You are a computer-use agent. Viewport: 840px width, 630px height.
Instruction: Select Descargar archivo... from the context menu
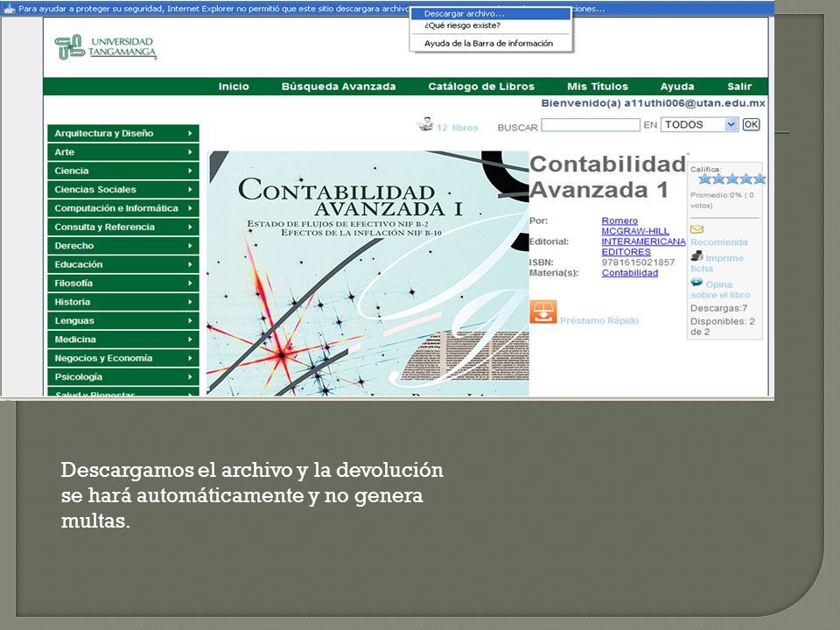(491, 14)
